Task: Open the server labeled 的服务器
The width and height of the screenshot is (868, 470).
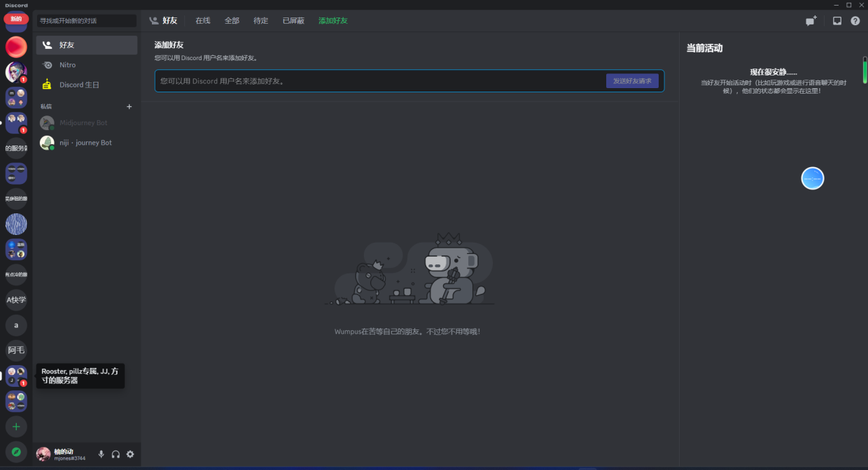Action: pos(16,148)
